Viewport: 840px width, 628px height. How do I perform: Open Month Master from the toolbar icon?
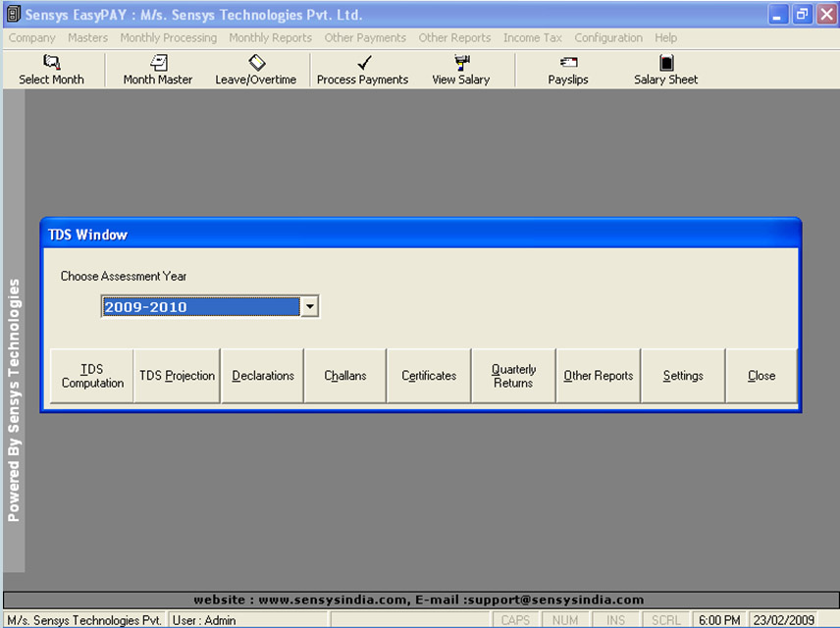pos(159,62)
